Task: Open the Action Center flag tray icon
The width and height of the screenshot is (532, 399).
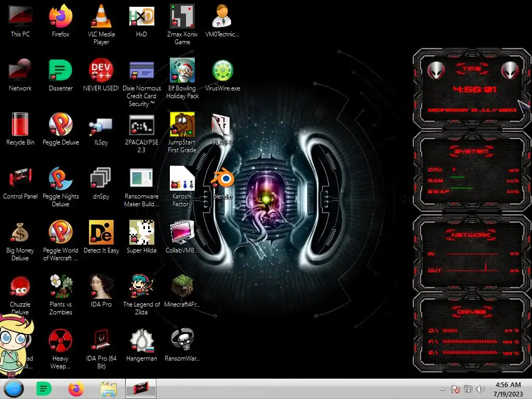Action: (455, 389)
